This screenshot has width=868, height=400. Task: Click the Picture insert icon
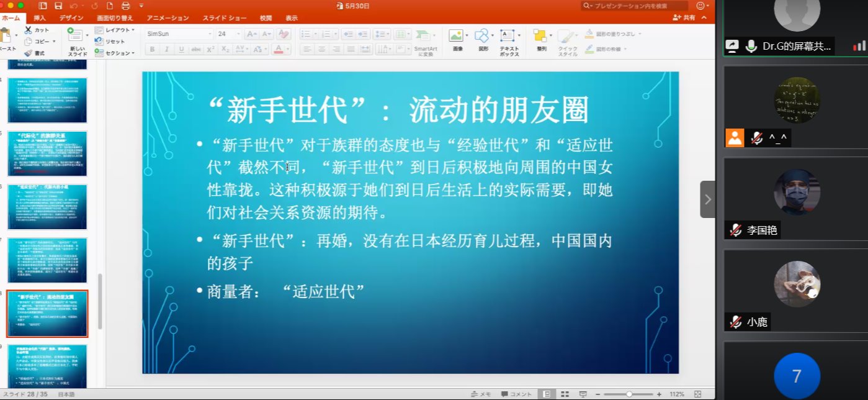(458, 36)
